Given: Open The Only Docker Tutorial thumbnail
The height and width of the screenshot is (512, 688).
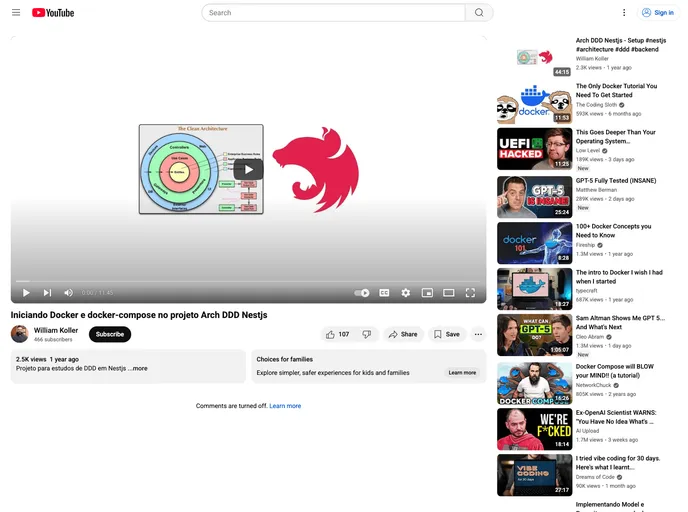Looking at the screenshot, I should [534, 103].
